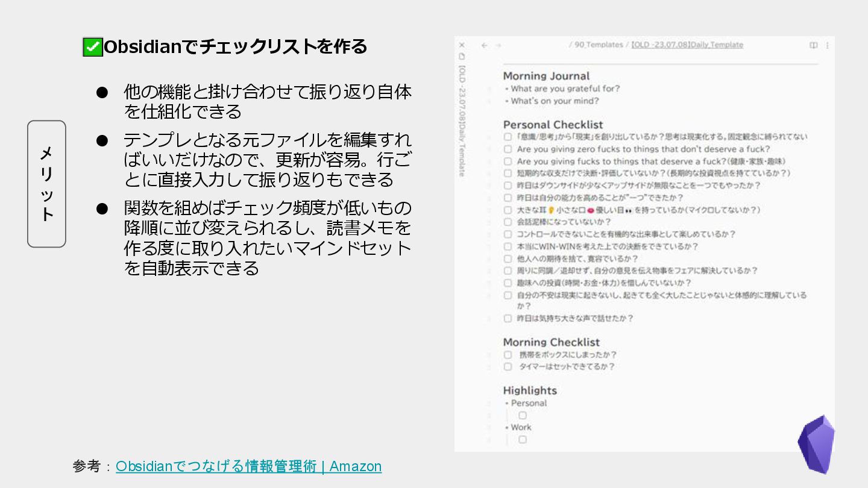Click the メリット label box
The height and width of the screenshot is (488, 868).
[x=46, y=184]
